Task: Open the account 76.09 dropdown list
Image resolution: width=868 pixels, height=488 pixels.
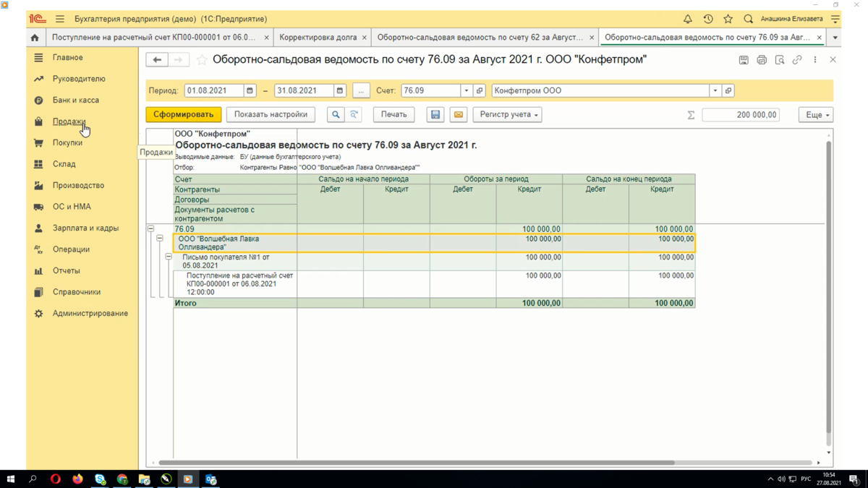Action: pyautogui.click(x=467, y=90)
